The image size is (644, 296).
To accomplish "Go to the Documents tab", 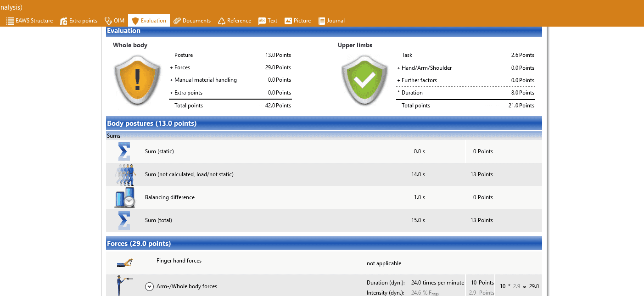I will (192, 21).
